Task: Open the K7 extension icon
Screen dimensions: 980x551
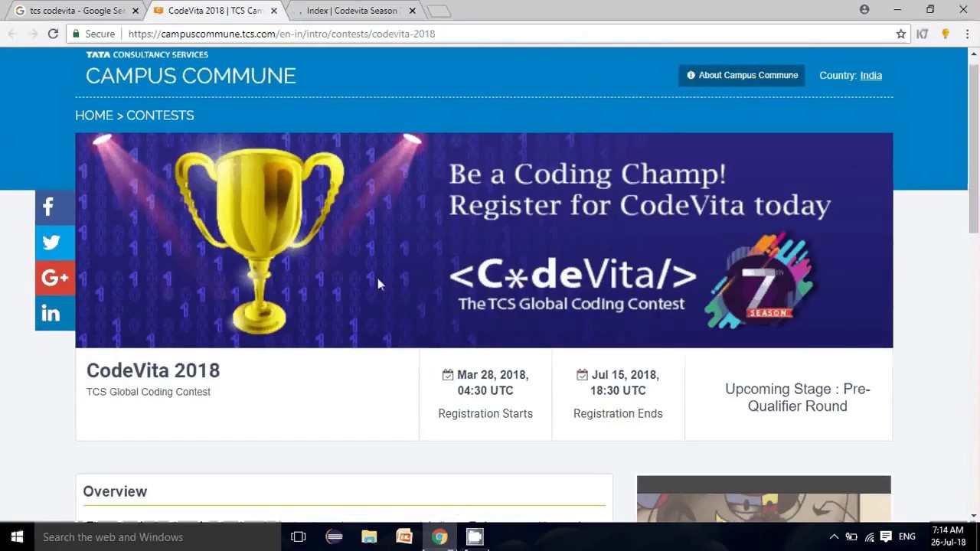Action: [x=923, y=34]
